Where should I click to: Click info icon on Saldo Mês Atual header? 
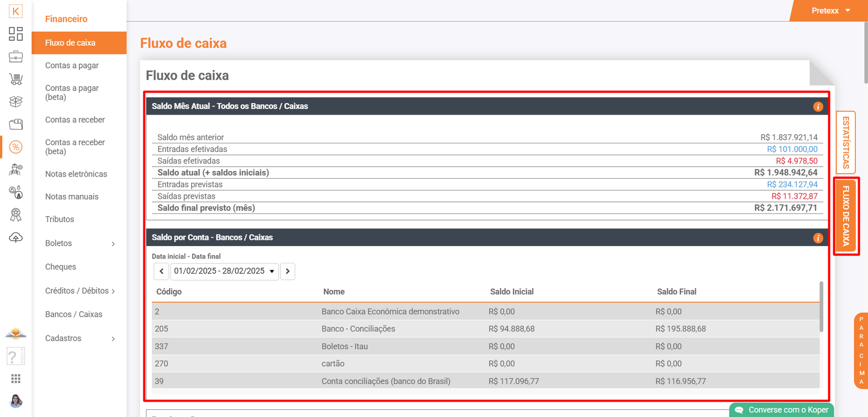[818, 107]
